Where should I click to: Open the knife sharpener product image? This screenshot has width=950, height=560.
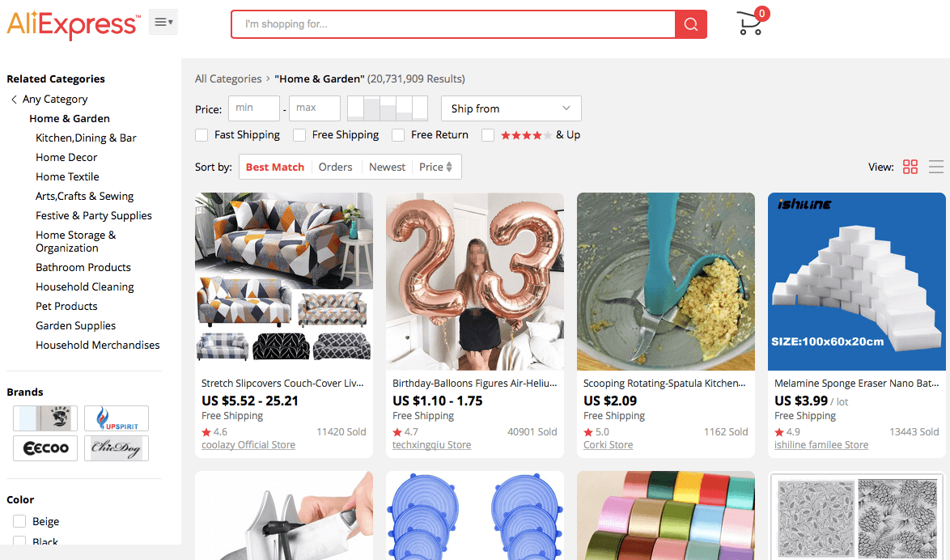tap(283, 515)
